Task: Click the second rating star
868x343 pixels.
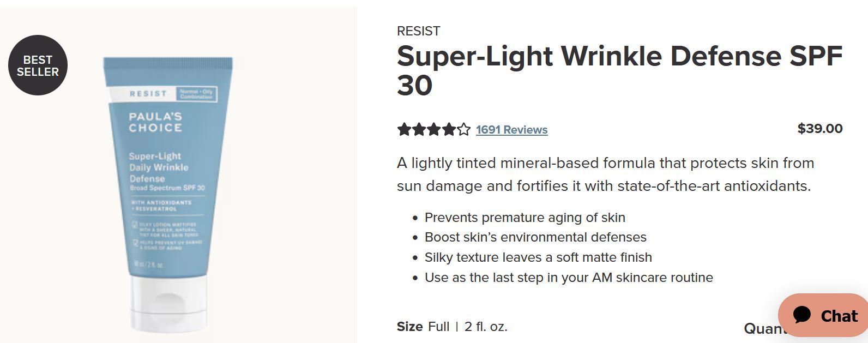Action: tap(419, 130)
